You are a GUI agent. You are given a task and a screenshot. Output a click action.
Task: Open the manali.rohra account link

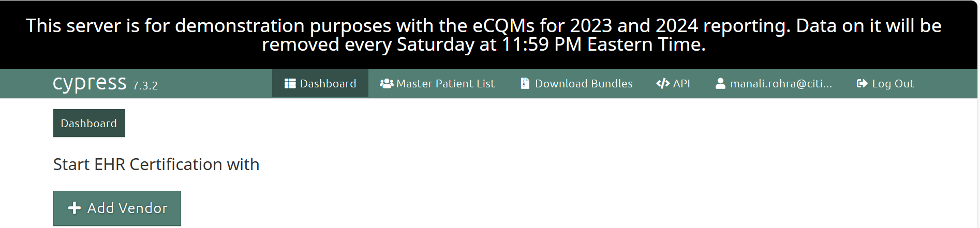click(781, 84)
